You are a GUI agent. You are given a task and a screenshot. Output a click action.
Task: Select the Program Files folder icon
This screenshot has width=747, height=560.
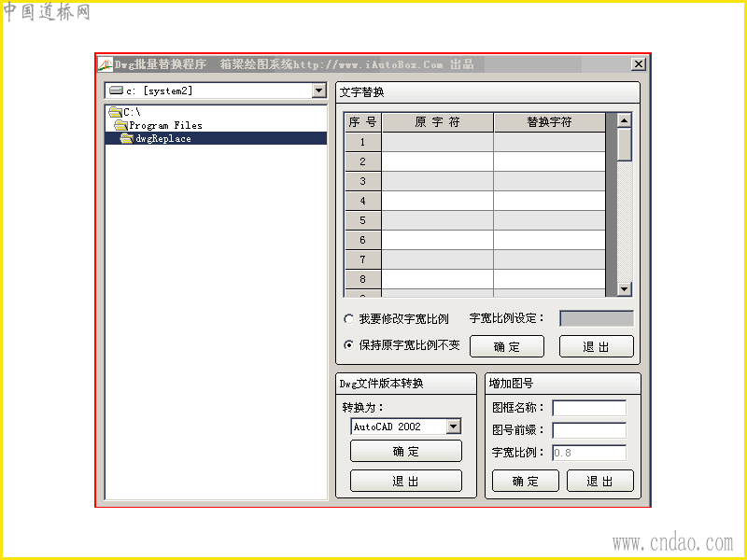[121, 125]
